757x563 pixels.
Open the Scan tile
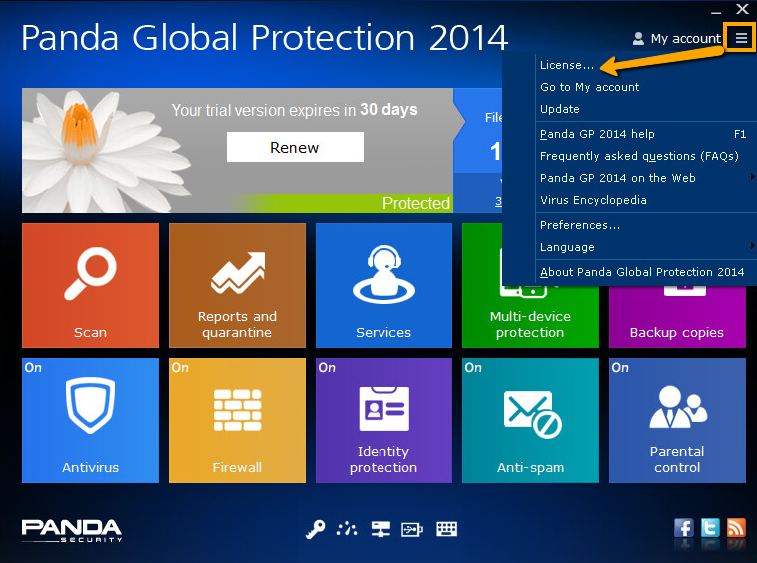point(90,285)
